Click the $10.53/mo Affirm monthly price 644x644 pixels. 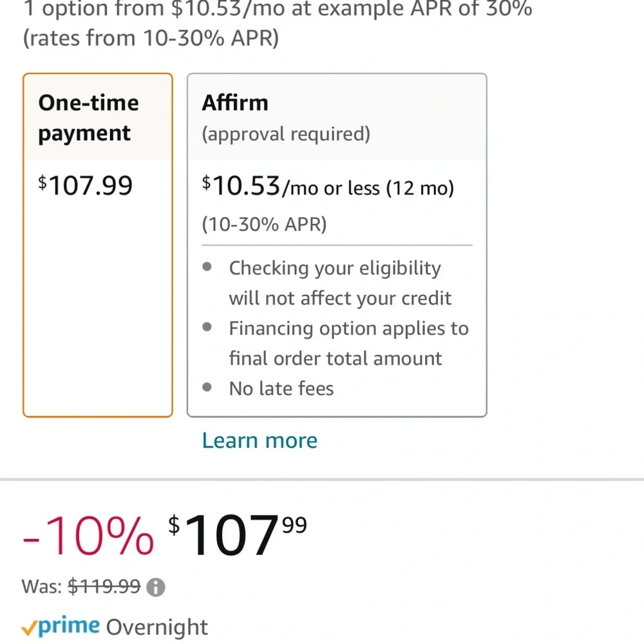pos(328,186)
